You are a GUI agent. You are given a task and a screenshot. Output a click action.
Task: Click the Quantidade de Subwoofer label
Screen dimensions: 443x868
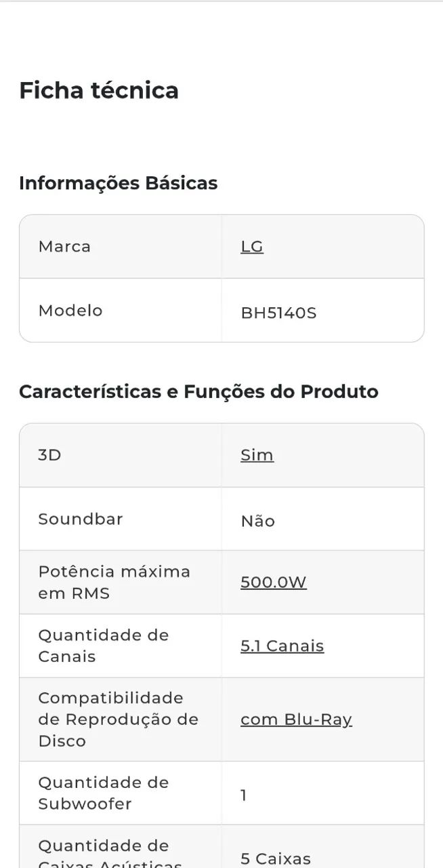[x=103, y=793]
